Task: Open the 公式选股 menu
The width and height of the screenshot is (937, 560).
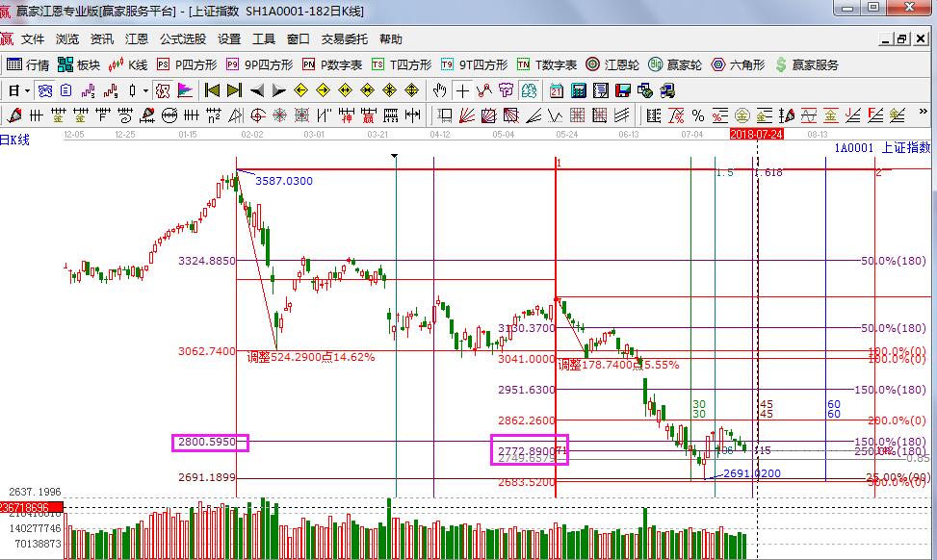Action: click(183, 39)
